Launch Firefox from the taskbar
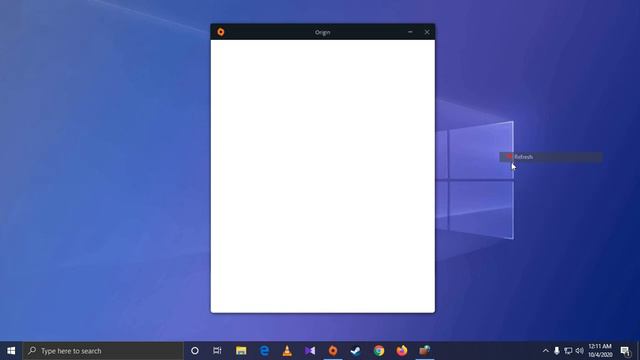Image resolution: width=640 pixels, height=360 pixels. (x=402, y=351)
